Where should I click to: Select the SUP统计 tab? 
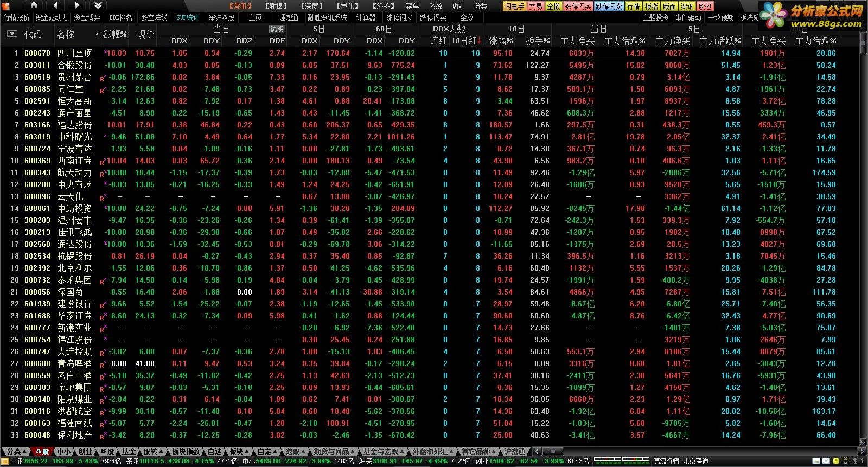click(x=188, y=17)
